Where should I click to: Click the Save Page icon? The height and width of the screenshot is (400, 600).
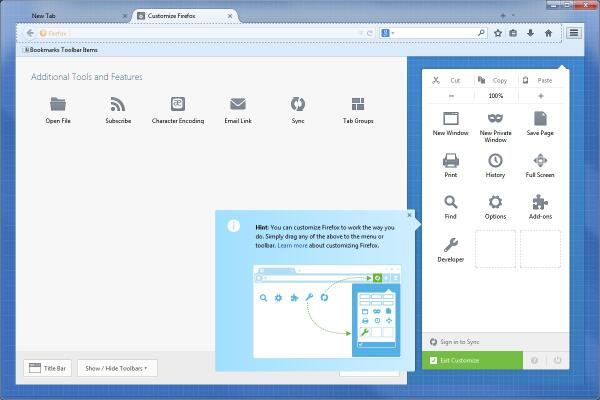tap(540, 118)
